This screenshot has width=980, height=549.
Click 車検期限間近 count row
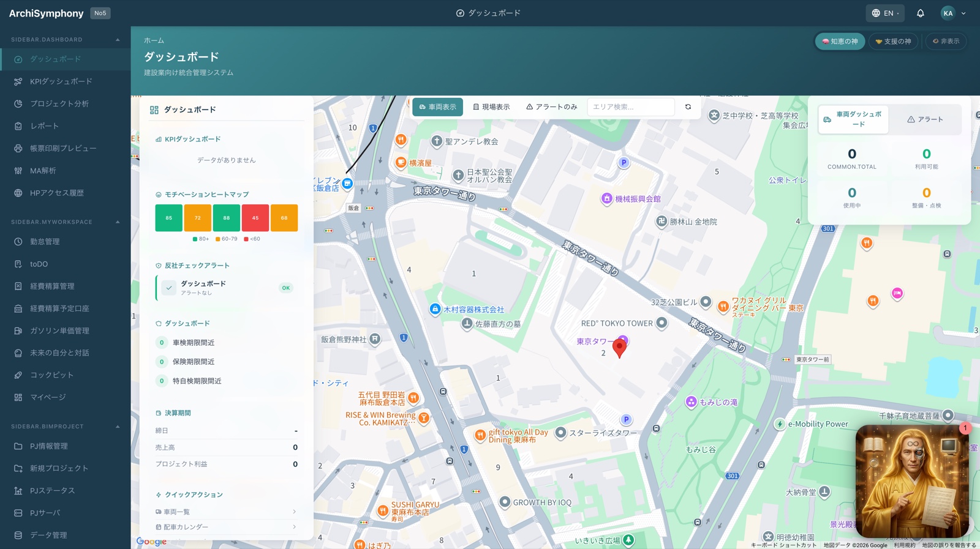point(227,343)
